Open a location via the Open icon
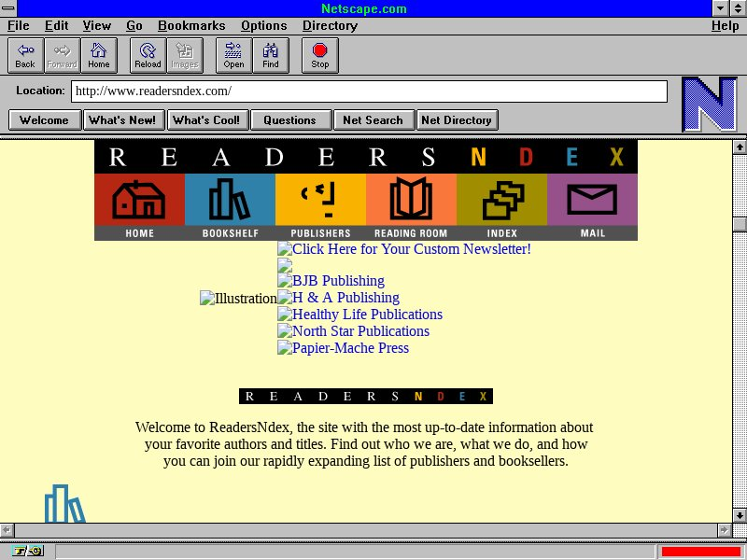This screenshot has height=560, width=747. click(233, 55)
